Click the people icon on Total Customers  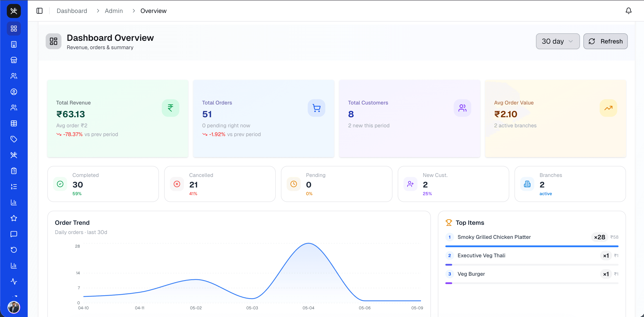[x=462, y=108]
